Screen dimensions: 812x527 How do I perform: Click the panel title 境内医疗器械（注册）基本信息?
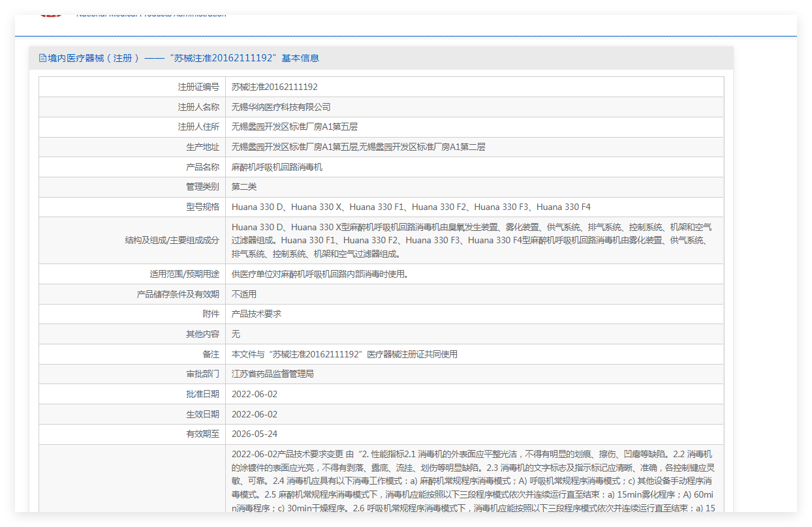click(183, 58)
